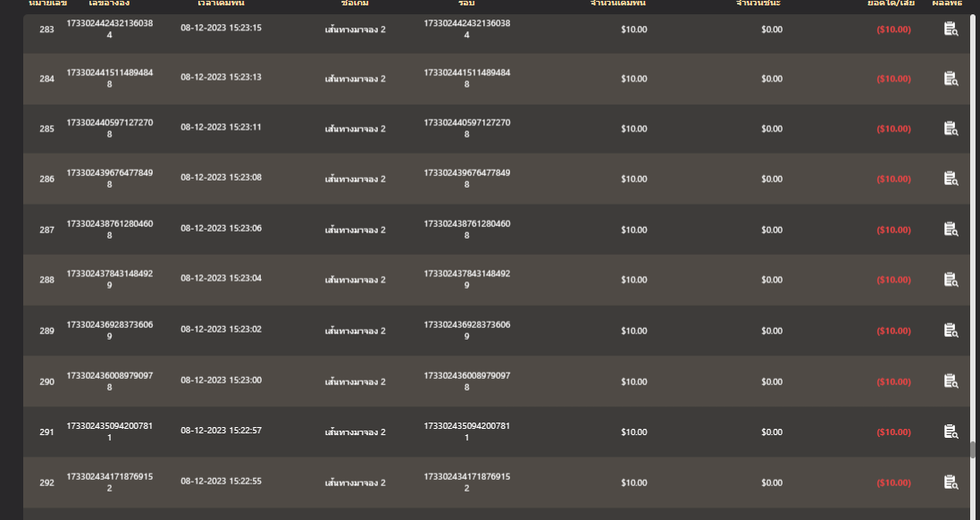This screenshot has width=980, height=520.
Task: Open result details for bet 290
Action: (951, 381)
